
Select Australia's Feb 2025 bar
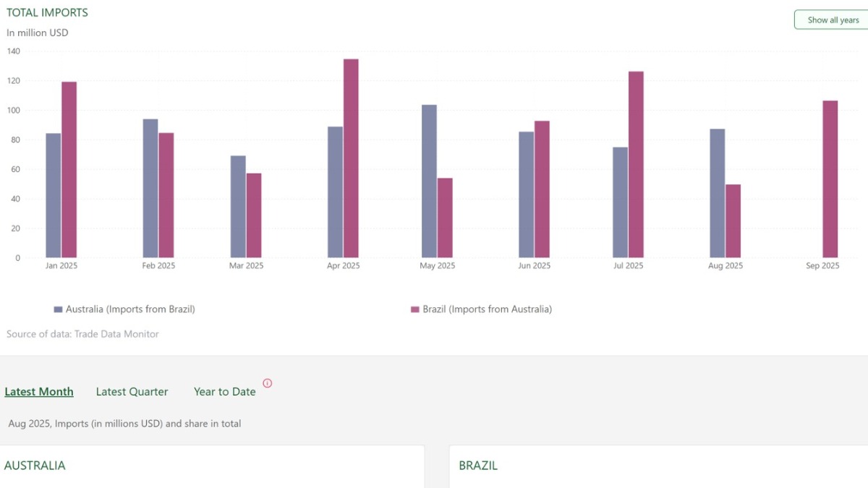click(150, 189)
